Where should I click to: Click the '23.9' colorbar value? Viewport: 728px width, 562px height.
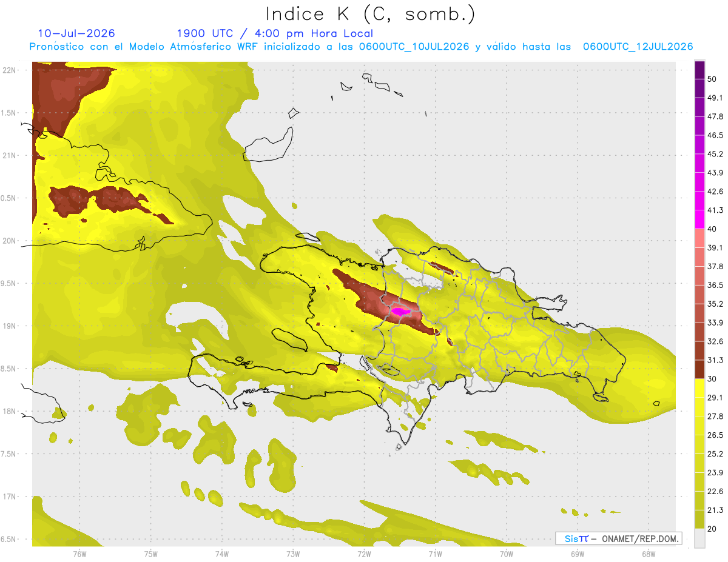[x=715, y=472]
